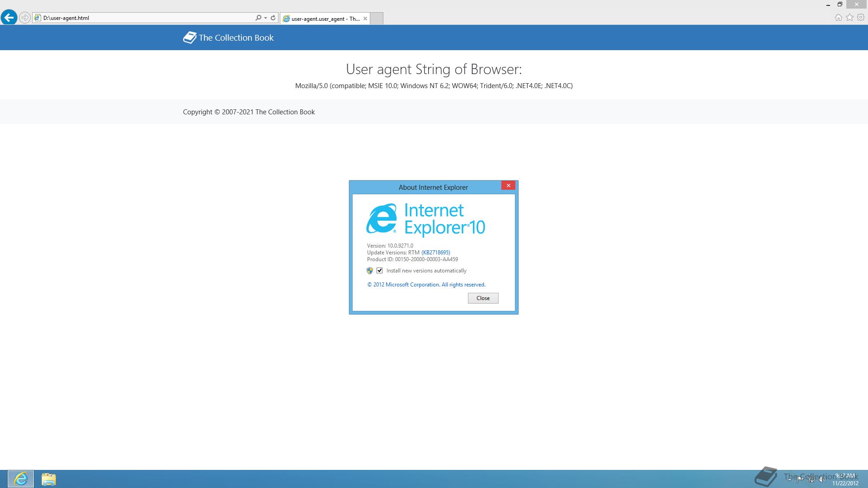Restore down the Internet Explorer window
This screenshot has width=868, height=488.
pos(840,5)
